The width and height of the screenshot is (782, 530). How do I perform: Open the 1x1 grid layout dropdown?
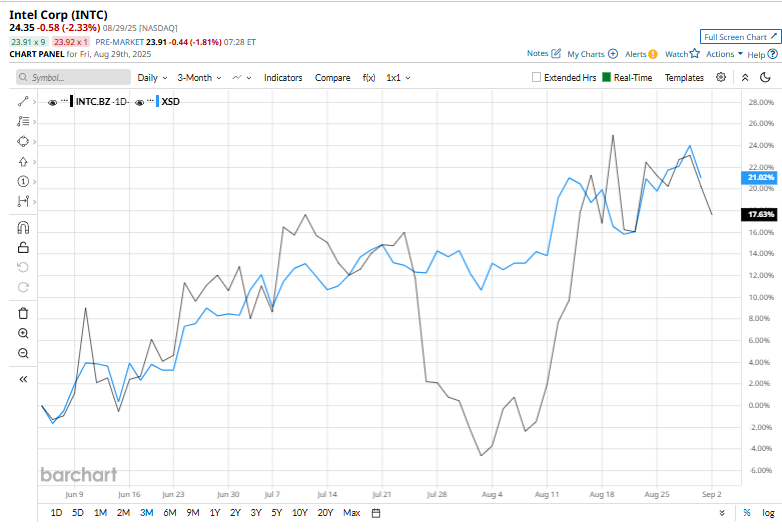[x=398, y=78]
